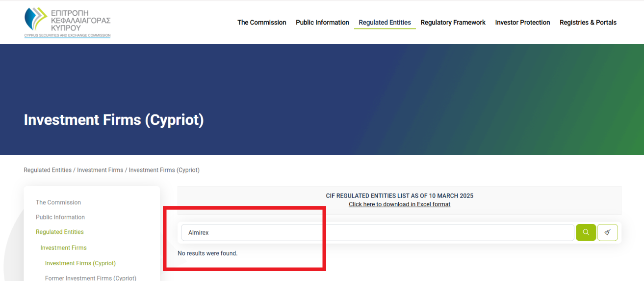
Task: Click the Cyprus Securities and Exchange Commission logo
Action: [67, 23]
